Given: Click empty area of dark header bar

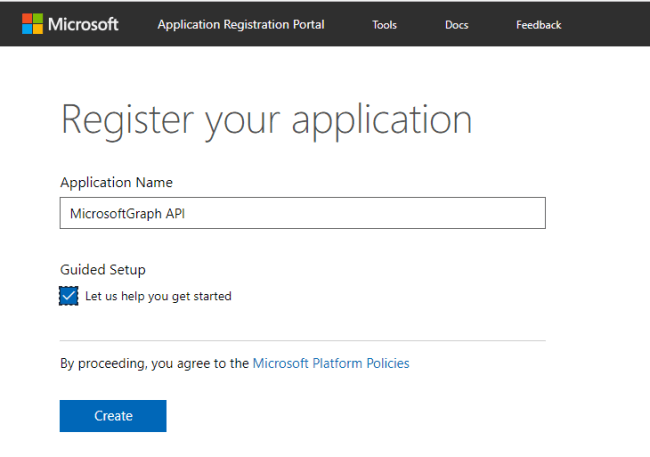Looking at the screenshot, I should click(605, 24).
